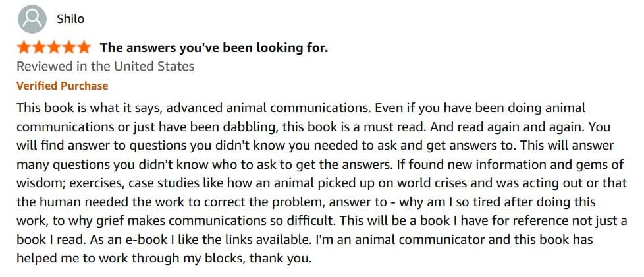Screen dimensions: 644x277
Task: Click the first orange rating star
Action: [24, 47]
